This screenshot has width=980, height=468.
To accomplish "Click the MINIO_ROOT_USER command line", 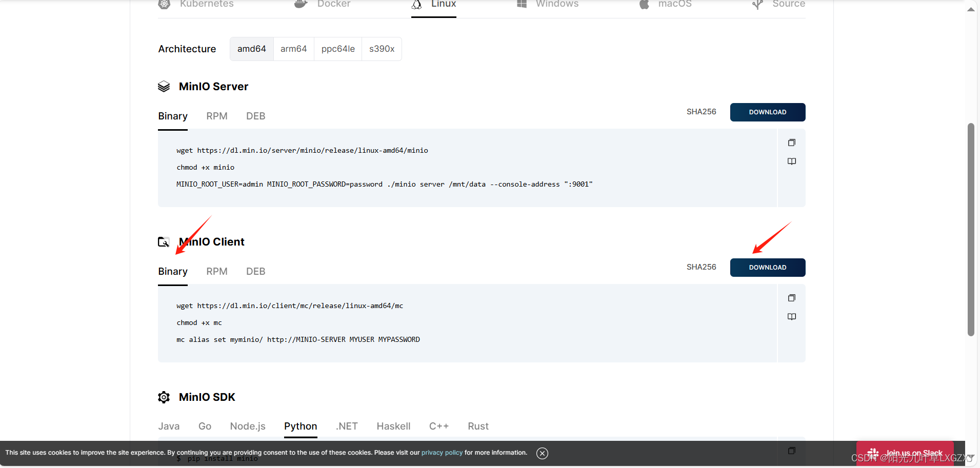I will click(x=385, y=185).
